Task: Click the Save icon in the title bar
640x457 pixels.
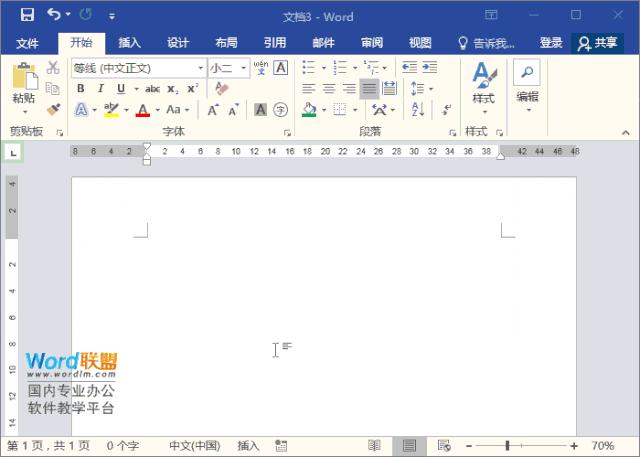Action: pyautogui.click(x=27, y=15)
